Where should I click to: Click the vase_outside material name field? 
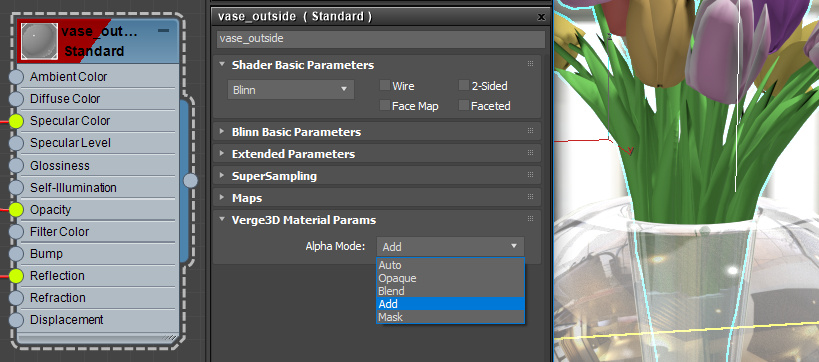tap(381, 39)
